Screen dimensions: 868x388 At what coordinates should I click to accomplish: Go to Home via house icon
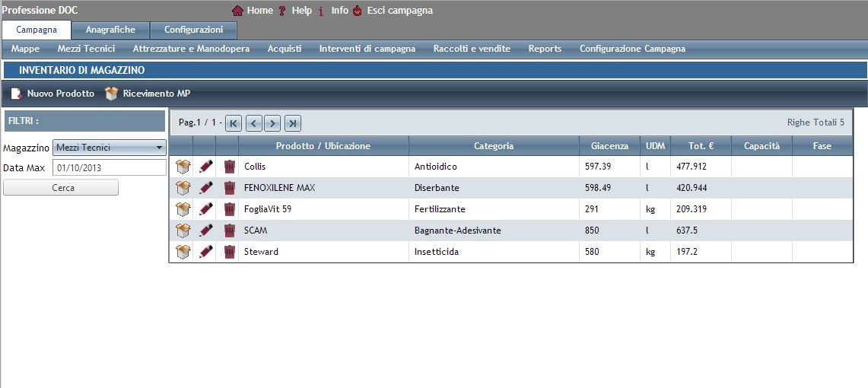pyautogui.click(x=237, y=11)
